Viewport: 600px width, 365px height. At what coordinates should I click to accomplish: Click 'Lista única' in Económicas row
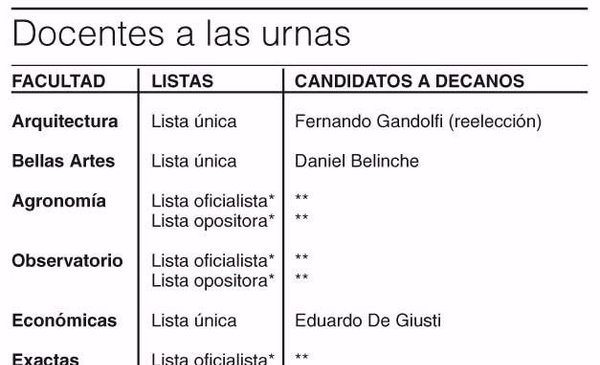194,321
